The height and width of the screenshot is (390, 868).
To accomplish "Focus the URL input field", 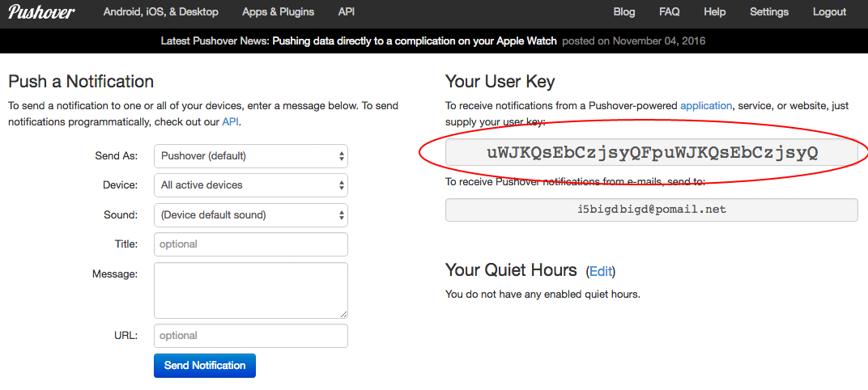I will tap(251, 336).
